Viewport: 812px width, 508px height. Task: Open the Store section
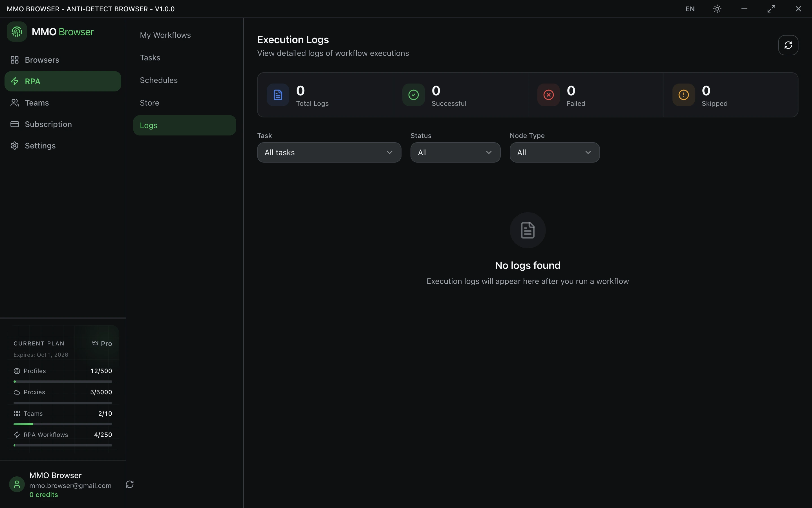pos(185,103)
